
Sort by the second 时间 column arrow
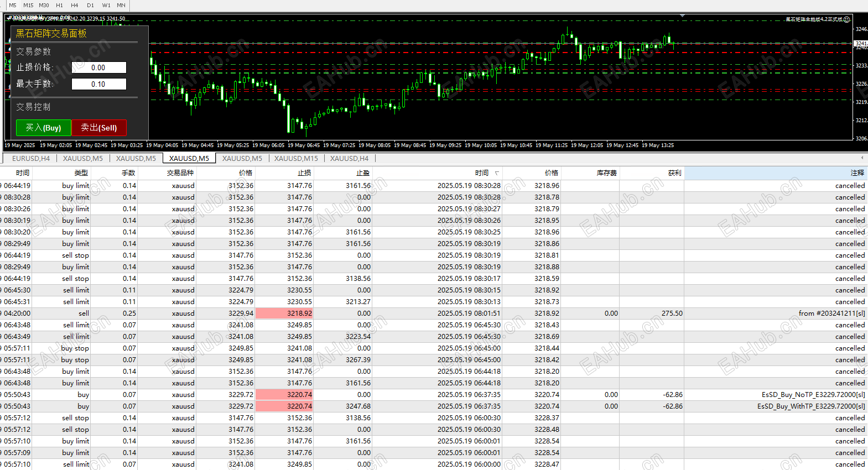pos(497,173)
